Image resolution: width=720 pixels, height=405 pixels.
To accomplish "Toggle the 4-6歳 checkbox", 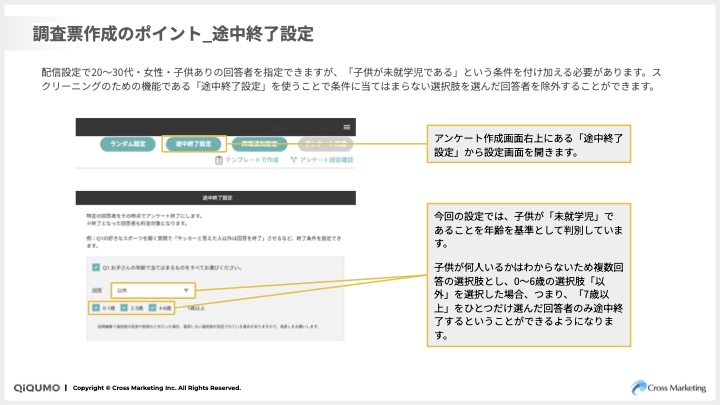I will tap(153, 306).
